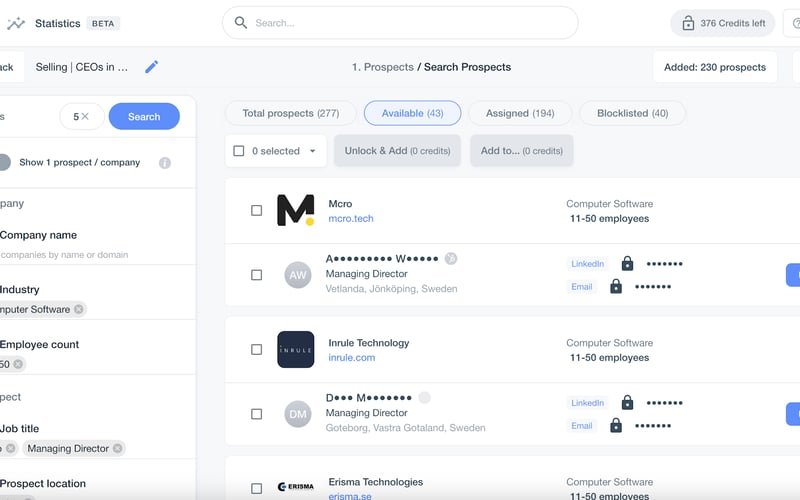
Task: Click the Job title filter label
Action: [19, 429]
